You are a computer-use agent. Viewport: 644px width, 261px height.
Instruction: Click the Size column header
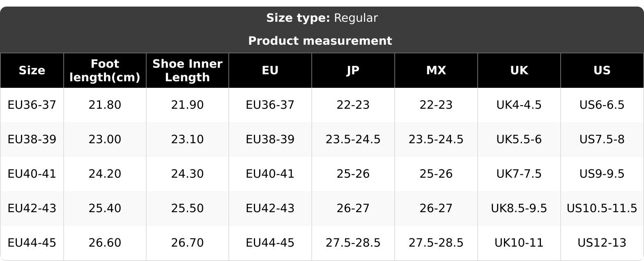[x=32, y=71]
